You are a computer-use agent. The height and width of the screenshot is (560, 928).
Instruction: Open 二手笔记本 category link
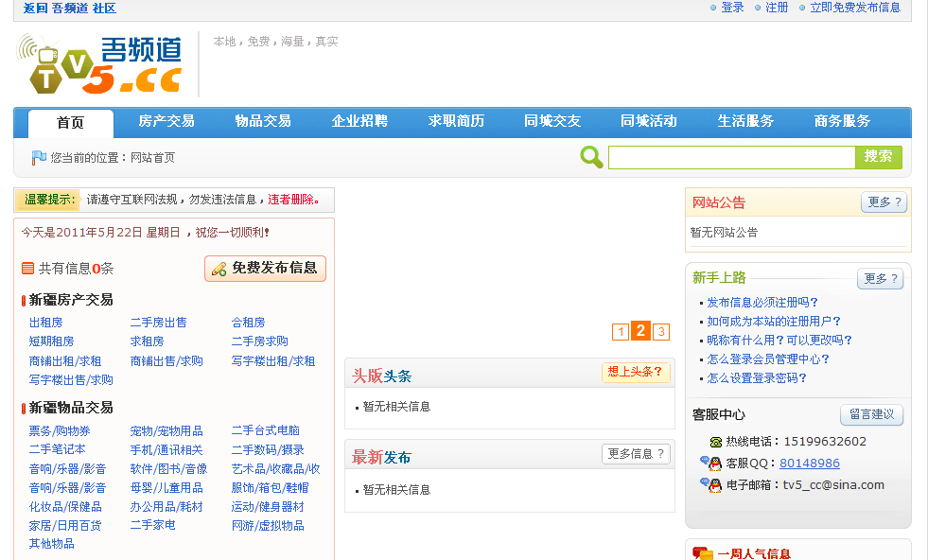(x=57, y=449)
